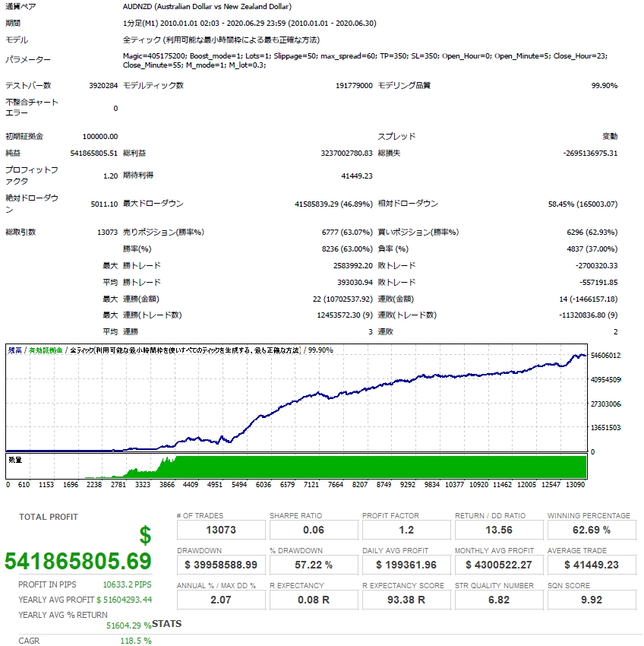Screen dimensions: 644x646
Task: Select the SQN Score box 9.92
Action: coord(592,600)
